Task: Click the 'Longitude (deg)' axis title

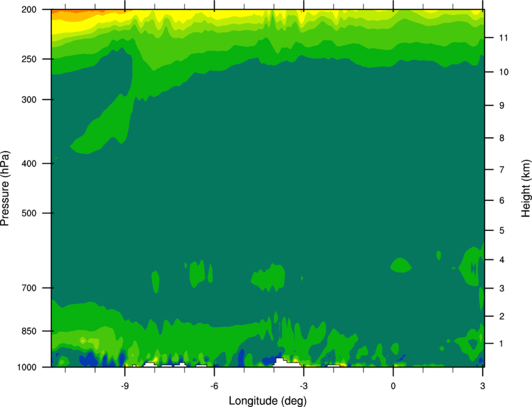Action: 267,401
